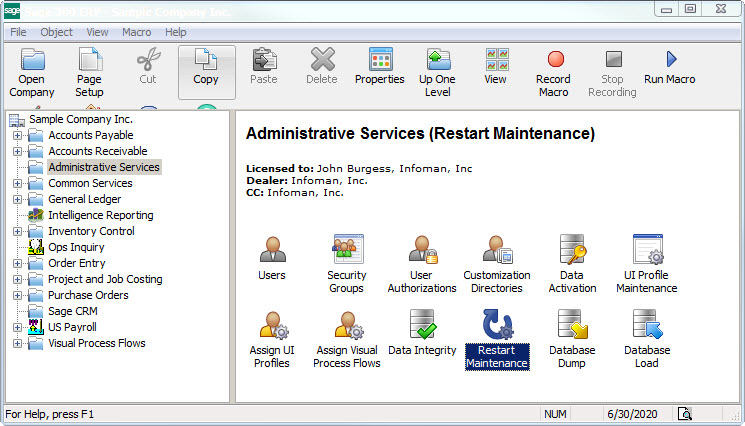Screen dimensions: 745x426
Task: Open UI Profile Maintenance
Action: 647,264
